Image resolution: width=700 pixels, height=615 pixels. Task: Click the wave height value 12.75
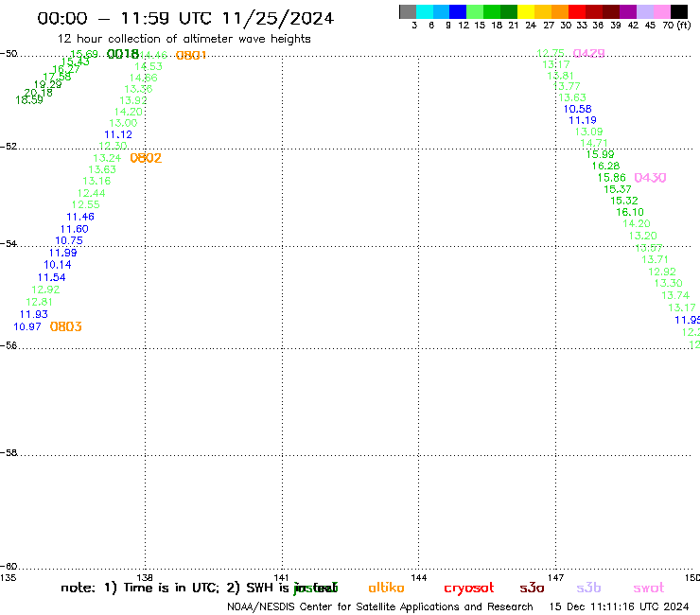(x=551, y=53)
